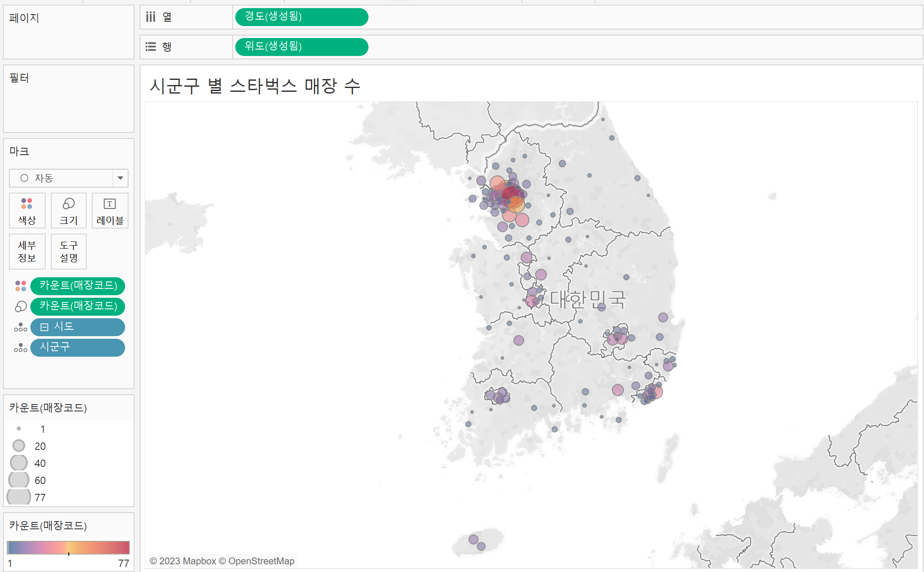Click the chart title 시군구 별 스타벅스 매장 수
This screenshot has width=924, height=572.
click(255, 86)
